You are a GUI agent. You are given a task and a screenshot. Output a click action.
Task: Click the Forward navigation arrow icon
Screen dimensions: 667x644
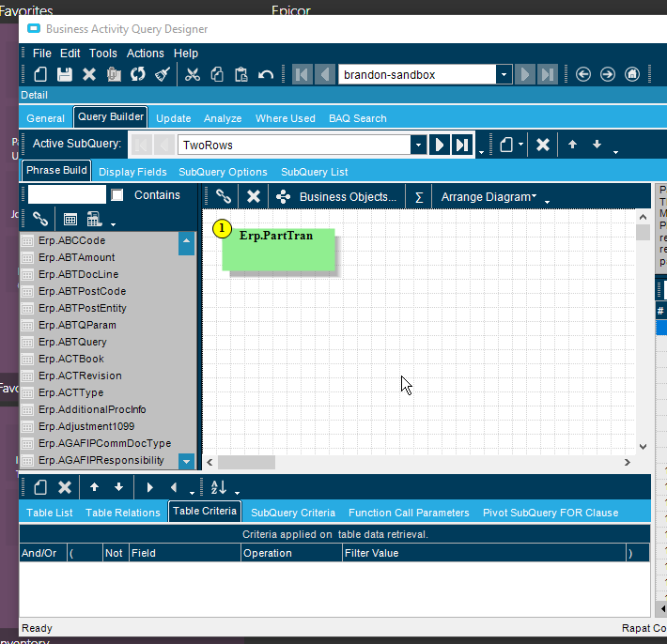click(x=608, y=75)
